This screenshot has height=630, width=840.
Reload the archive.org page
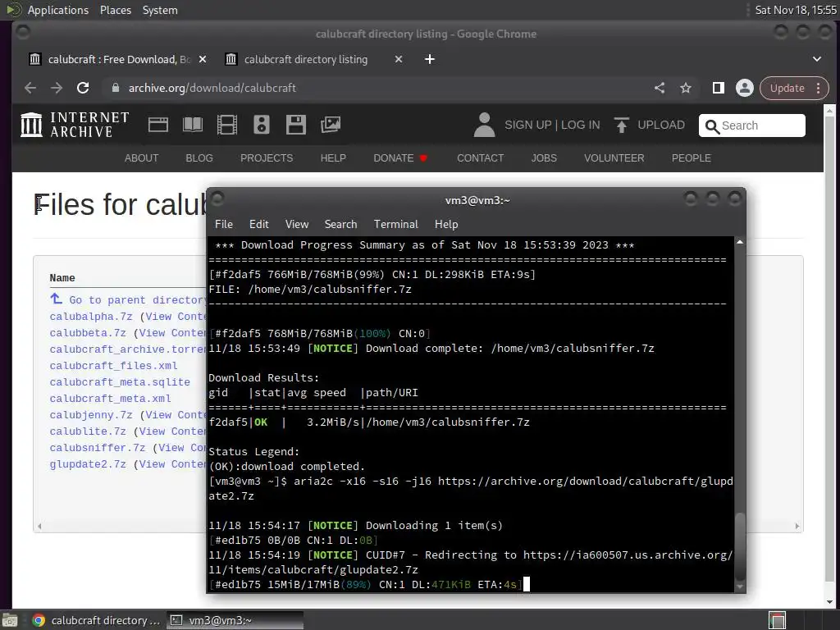point(83,88)
